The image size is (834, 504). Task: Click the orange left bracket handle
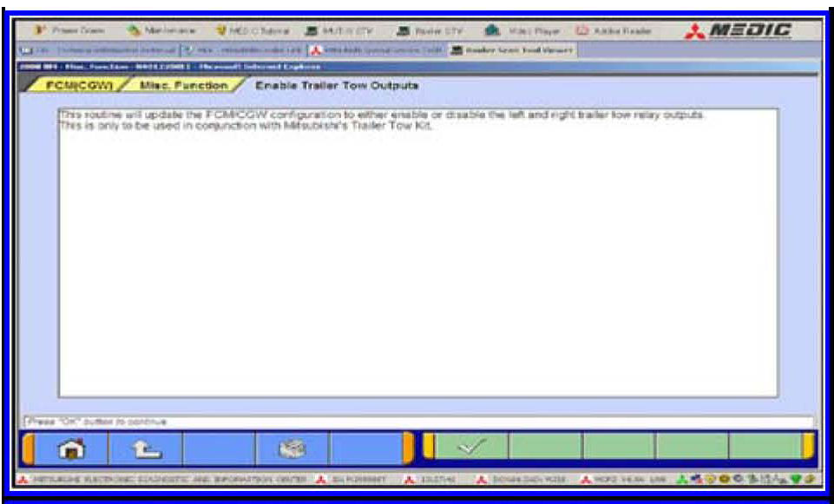29,448
